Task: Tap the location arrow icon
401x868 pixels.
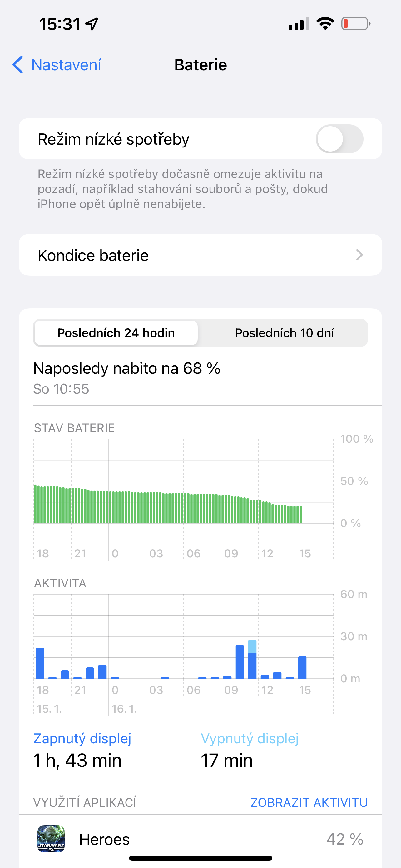Action: point(92,24)
